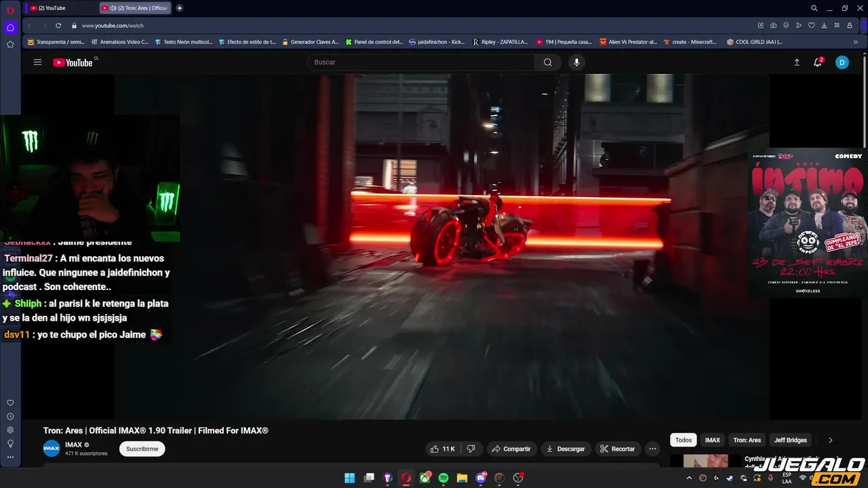Dislike the Tron: Ares video
The height and width of the screenshot is (488, 868).
point(471,449)
